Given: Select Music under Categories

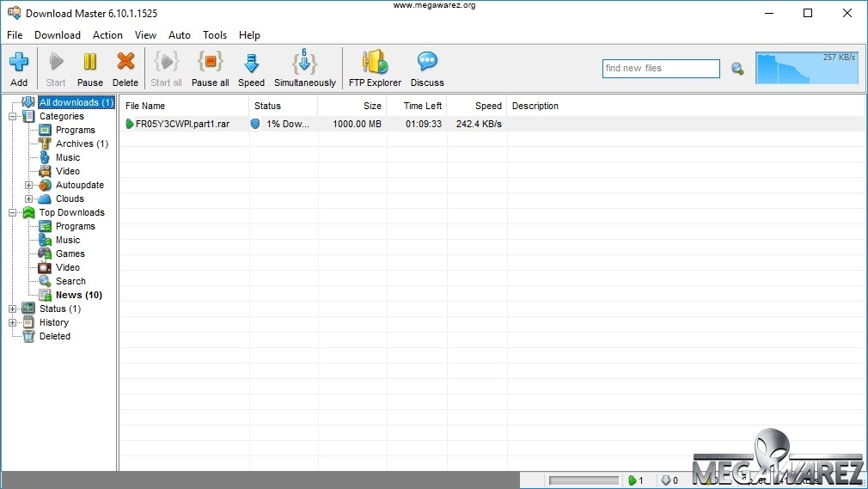Looking at the screenshot, I should tap(68, 158).
